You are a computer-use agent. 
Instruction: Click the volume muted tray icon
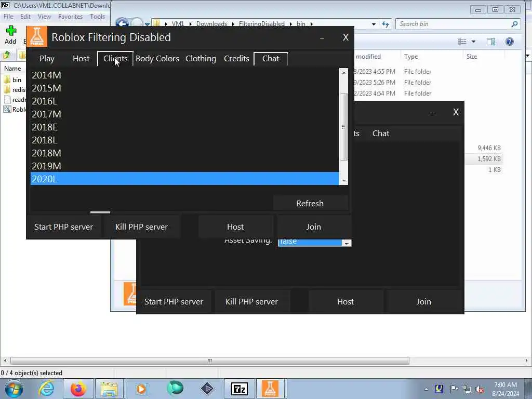tap(480, 389)
